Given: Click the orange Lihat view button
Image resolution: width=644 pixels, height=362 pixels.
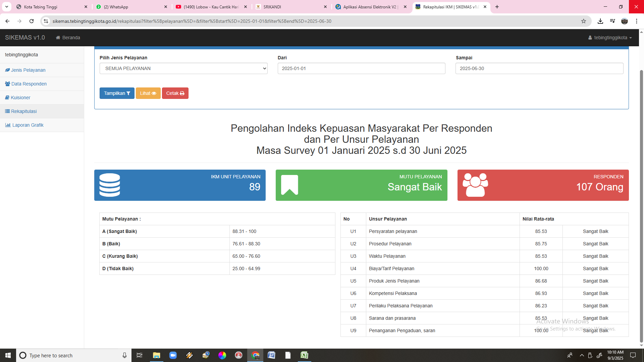Looking at the screenshot, I should (x=148, y=93).
